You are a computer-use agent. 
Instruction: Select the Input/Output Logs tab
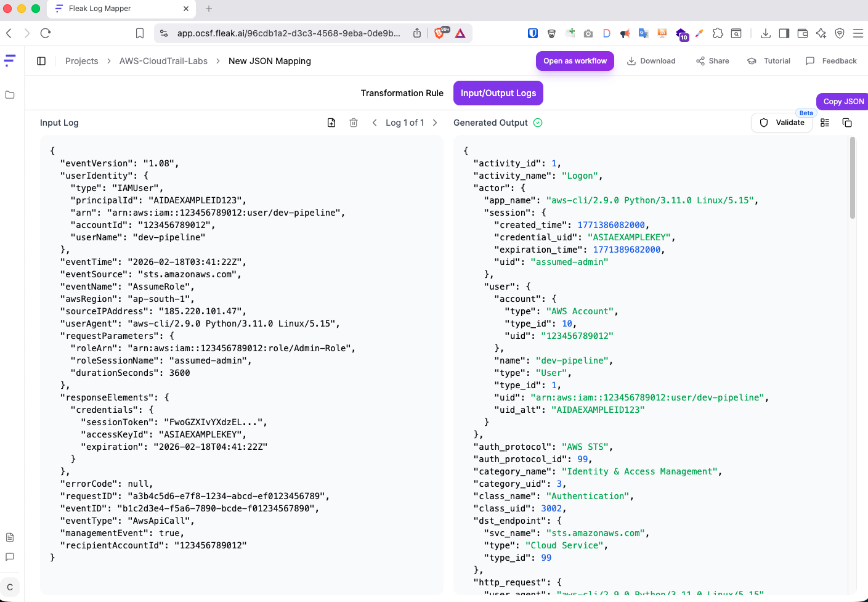[498, 93]
